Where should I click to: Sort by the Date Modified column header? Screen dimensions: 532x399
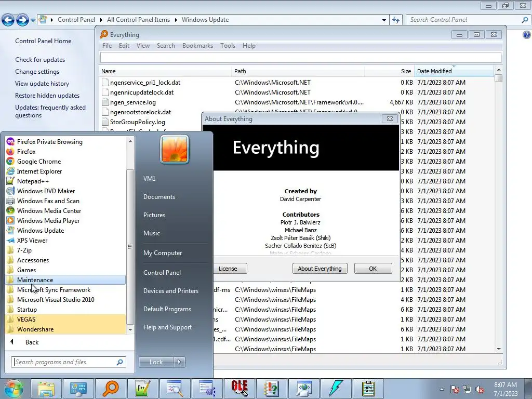click(x=454, y=71)
